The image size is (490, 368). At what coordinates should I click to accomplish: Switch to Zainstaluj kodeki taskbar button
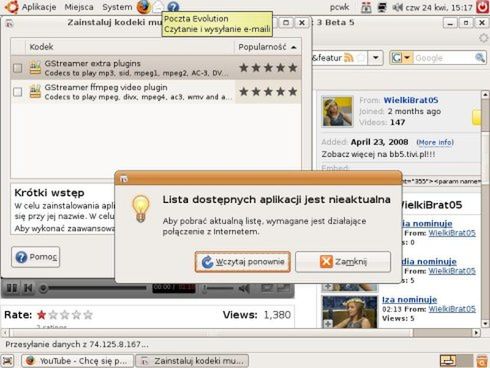pos(192,361)
